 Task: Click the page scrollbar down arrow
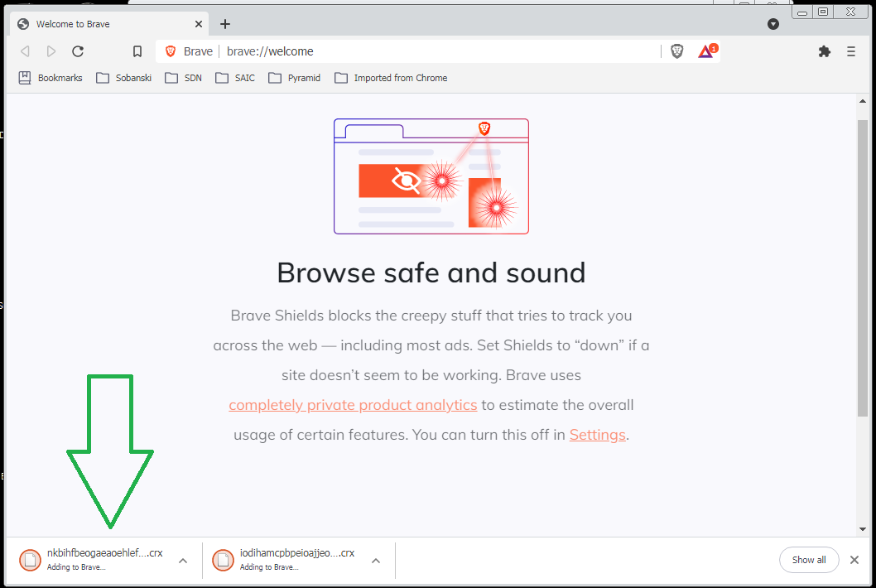(x=863, y=528)
